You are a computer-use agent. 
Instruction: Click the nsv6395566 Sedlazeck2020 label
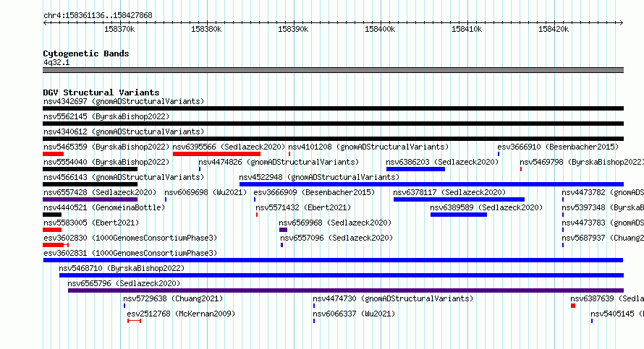coord(229,147)
